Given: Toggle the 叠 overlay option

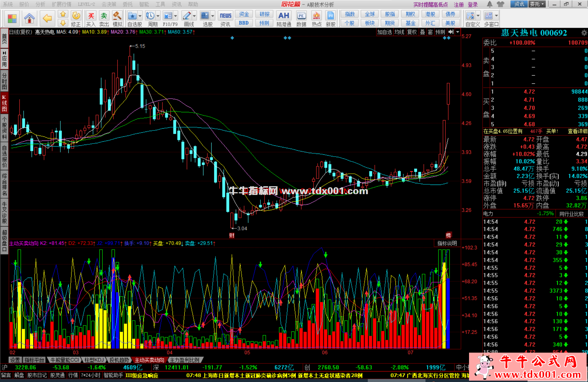Looking at the screenshot, I should 422,32.
